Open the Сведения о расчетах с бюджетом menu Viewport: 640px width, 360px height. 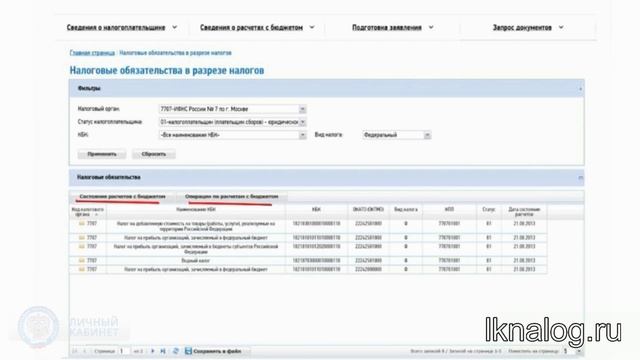coord(257,28)
